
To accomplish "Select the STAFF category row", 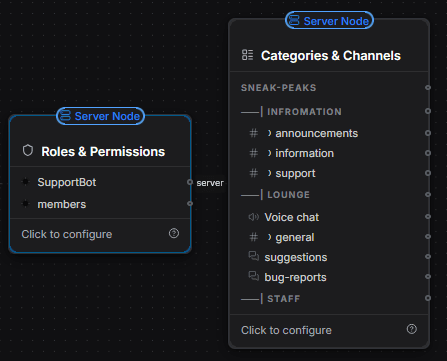I will tap(329, 299).
